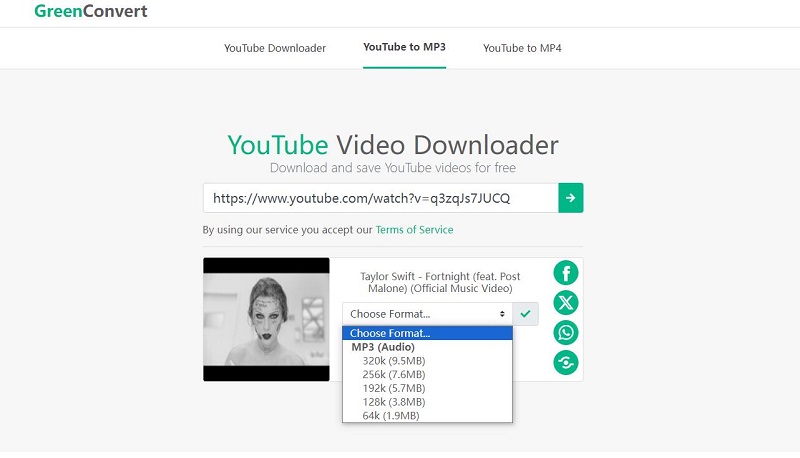Open the GreenConvert logo homepage

click(91, 11)
